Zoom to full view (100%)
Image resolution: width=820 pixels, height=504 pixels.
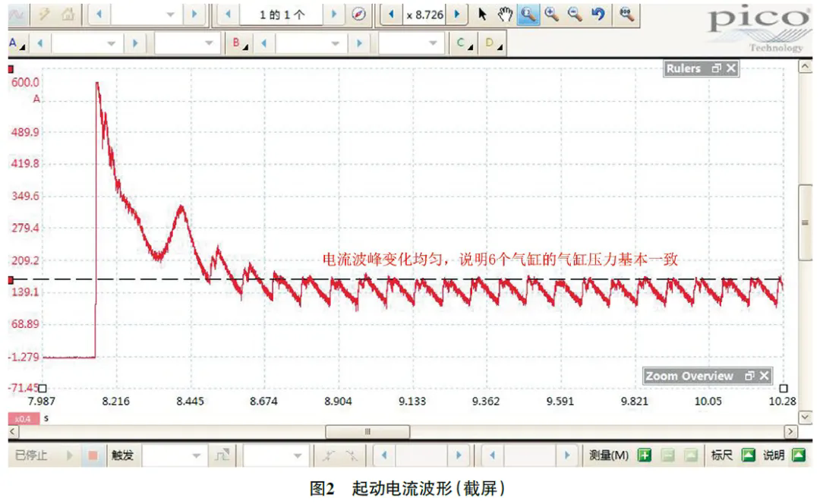point(626,14)
